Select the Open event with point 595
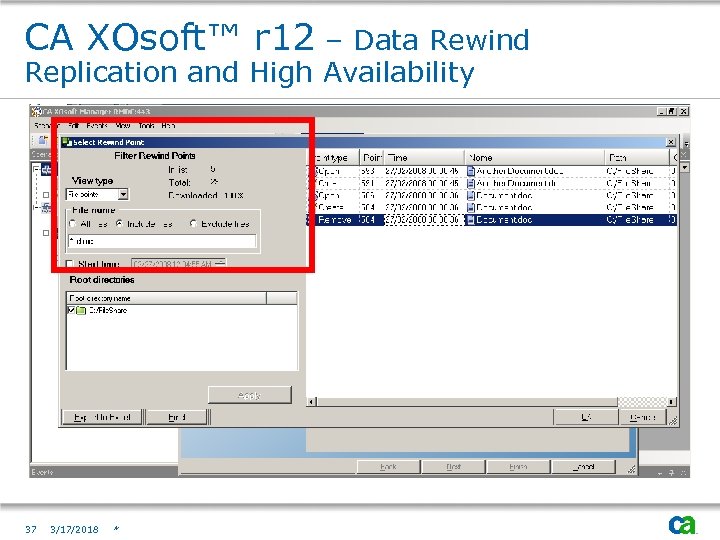Image resolution: width=720 pixels, height=540 pixels. tap(491, 195)
